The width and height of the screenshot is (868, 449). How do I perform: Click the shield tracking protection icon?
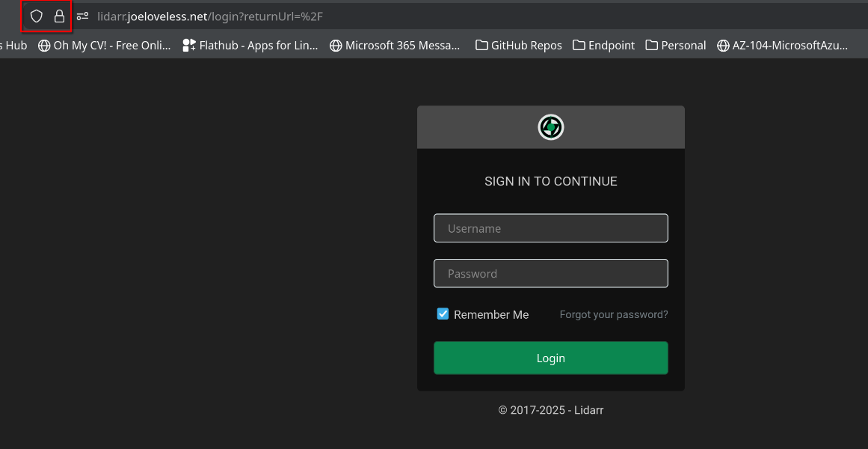36,16
